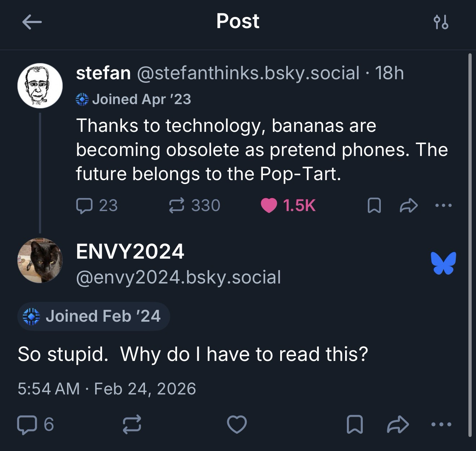Share stefan's post via arrow icon
476x451 pixels.
(x=409, y=206)
